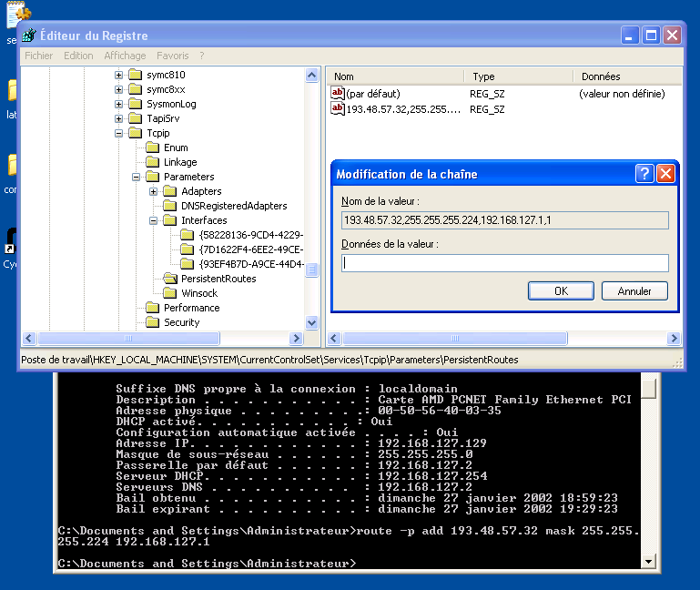The width and height of the screenshot is (700, 590).
Task: Select the Security folder icon
Action: point(152,322)
